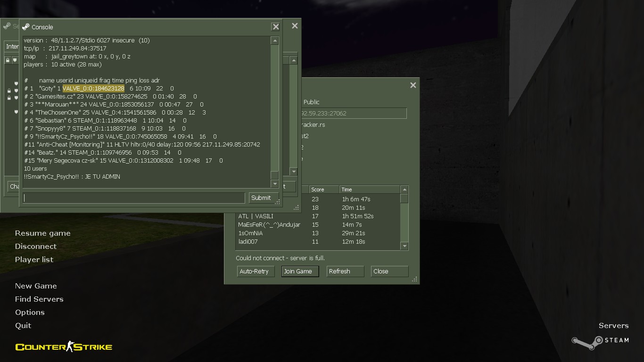The image size is (644, 362).
Task: Select player MaEsFeR(^_^)Andujar in list
Action: (269, 225)
